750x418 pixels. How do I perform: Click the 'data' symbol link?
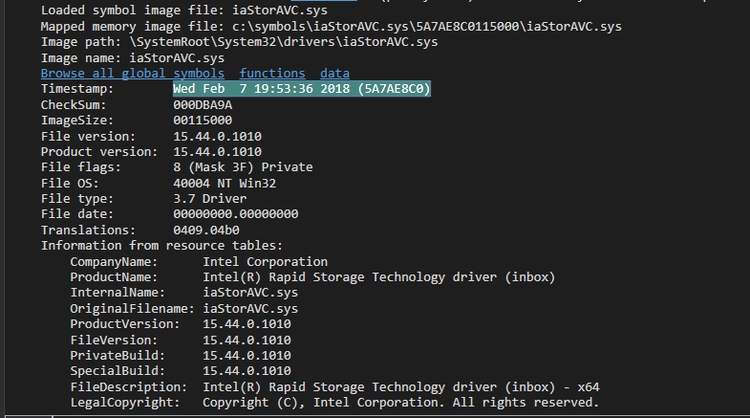click(x=335, y=73)
